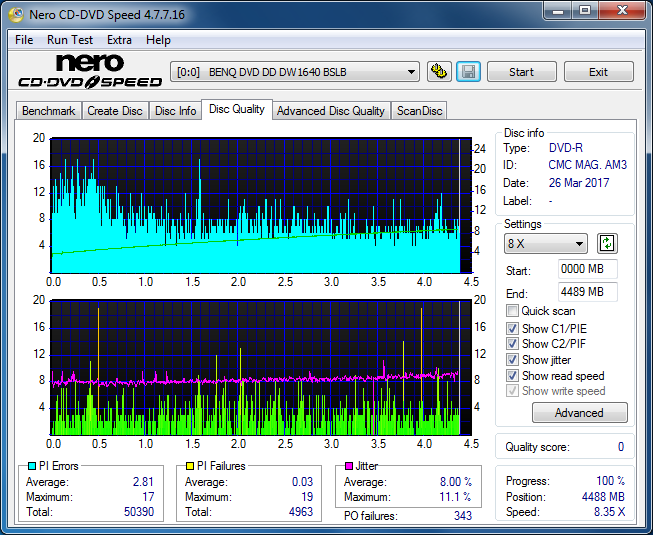This screenshot has height=535, width=653.
Task: Open the Help menu
Action: click(158, 40)
